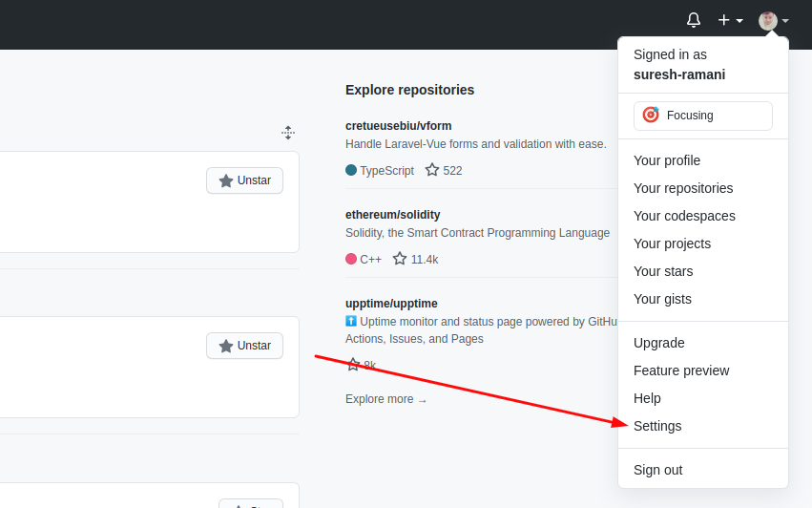This screenshot has height=508, width=812.
Task: Click the TypeScript language color dot
Action: tap(351, 170)
